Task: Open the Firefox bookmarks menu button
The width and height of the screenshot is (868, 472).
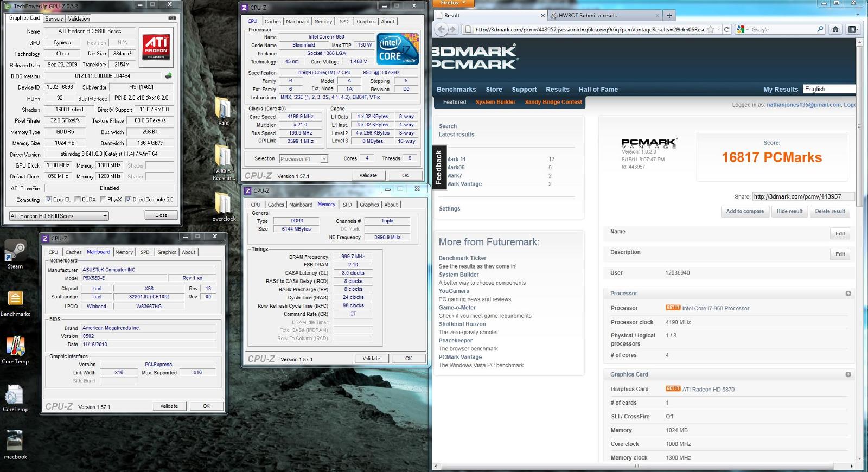Action: [853, 29]
